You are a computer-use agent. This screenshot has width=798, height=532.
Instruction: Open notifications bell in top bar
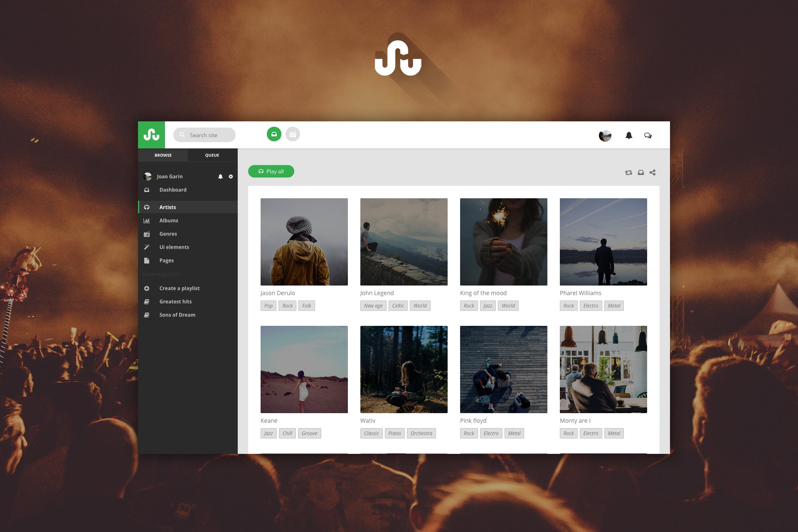pyautogui.click(x=628, y=135)
